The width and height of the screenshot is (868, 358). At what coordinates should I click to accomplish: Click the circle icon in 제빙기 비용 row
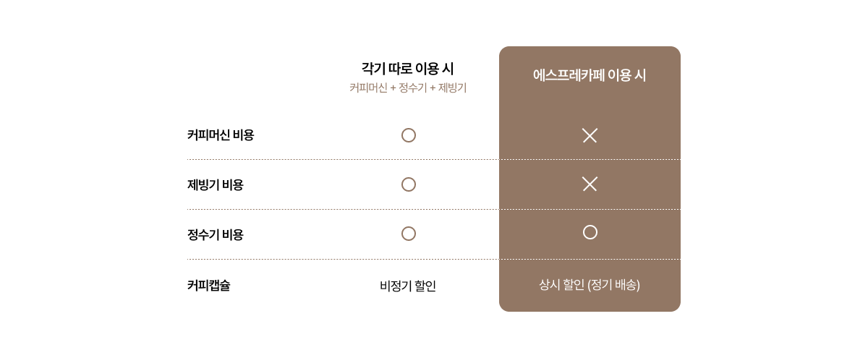tap(409, 184)
